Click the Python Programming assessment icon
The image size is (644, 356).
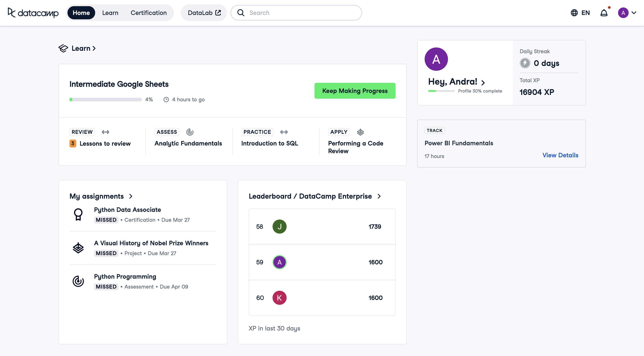point(78,281)
